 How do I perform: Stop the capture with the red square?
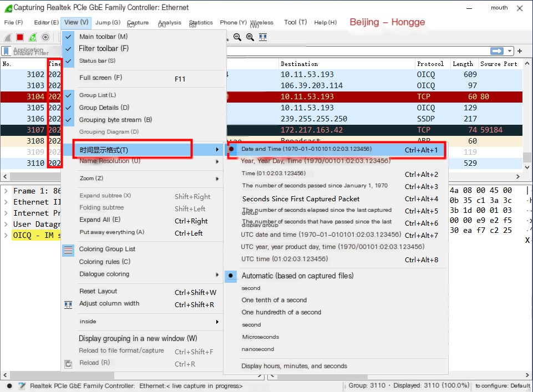point(20,37)
